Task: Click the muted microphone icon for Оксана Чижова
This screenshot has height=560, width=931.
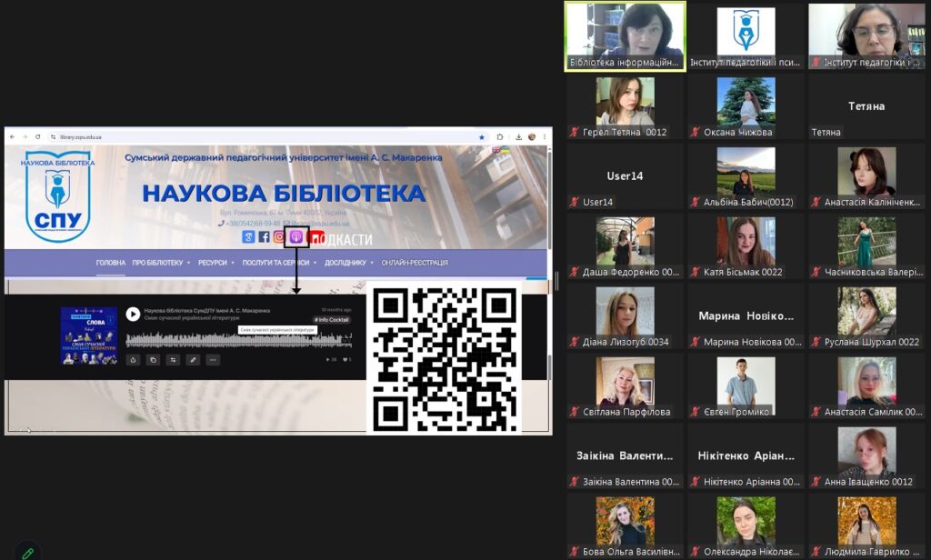Action: tap(695, 132)
